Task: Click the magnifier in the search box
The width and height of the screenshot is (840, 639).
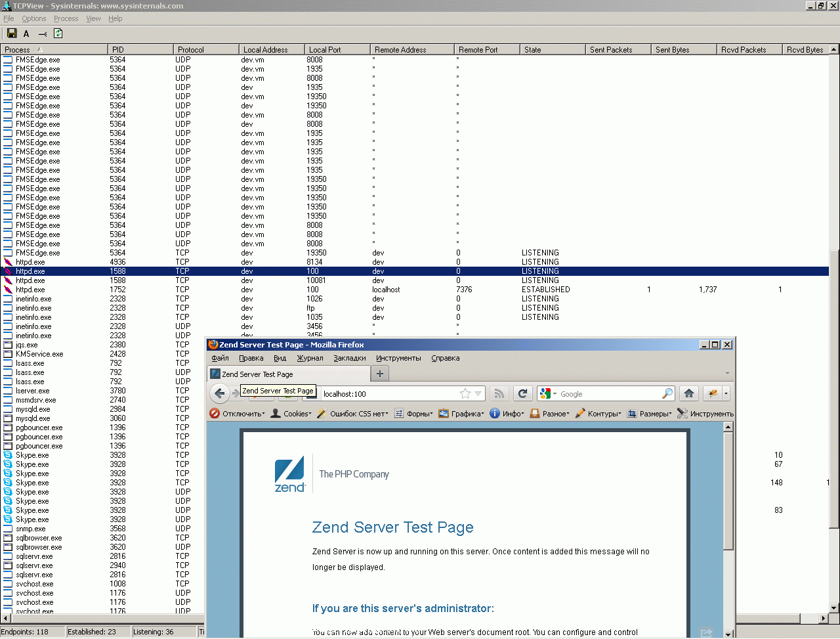Action: [x=667, y=393]
